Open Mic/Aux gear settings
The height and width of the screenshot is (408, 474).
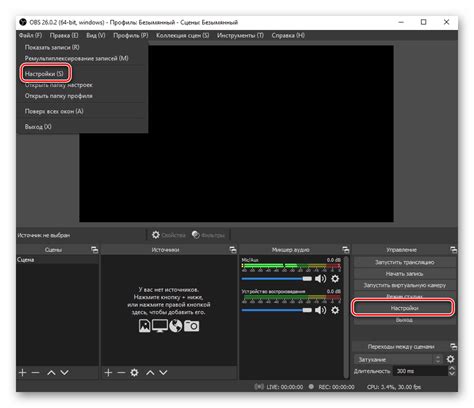pyautogui.click(x=335, y=278)
